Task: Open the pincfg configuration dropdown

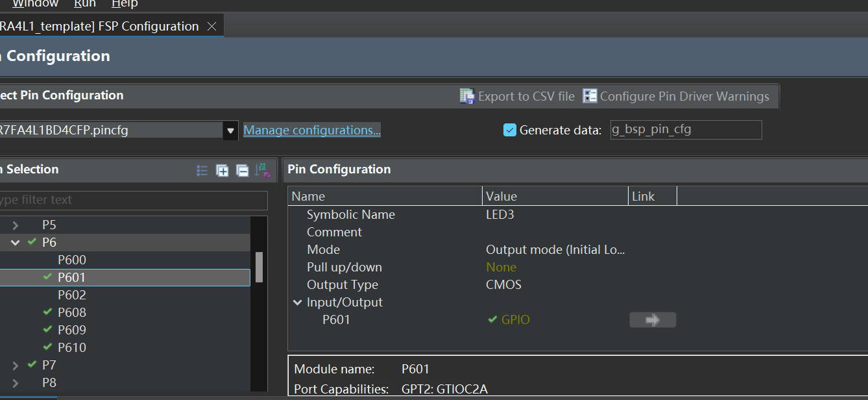Action: 230,131
